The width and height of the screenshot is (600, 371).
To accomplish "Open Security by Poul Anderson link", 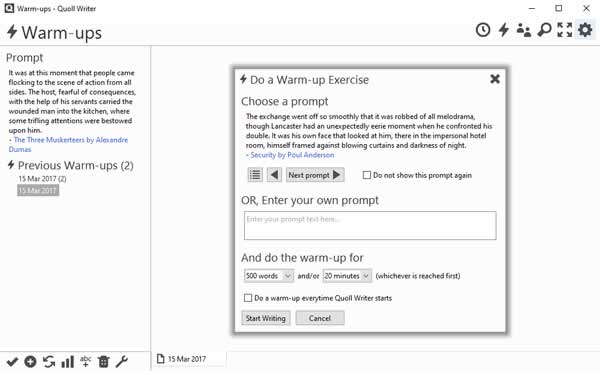I will [292, 155].
